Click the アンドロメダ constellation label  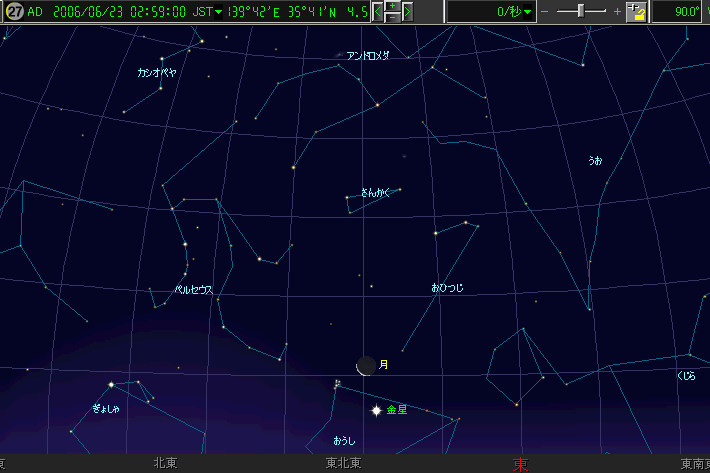tap(368, 56)
